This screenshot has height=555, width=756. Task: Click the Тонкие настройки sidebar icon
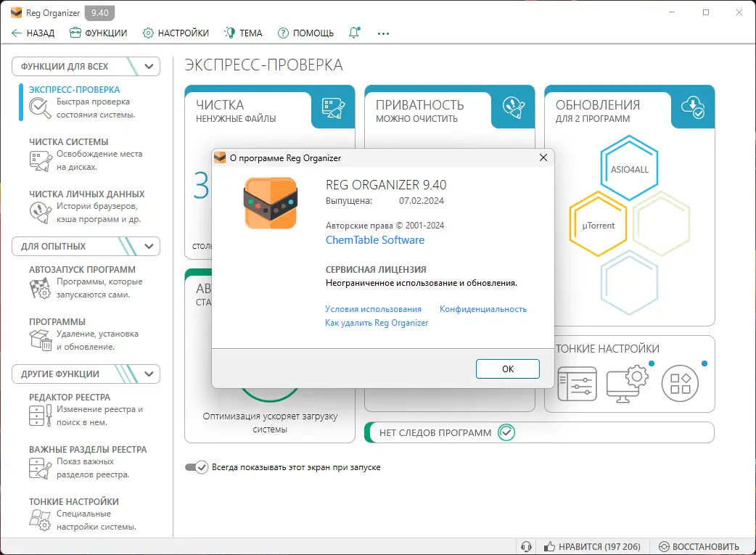(x=40, y=519)
